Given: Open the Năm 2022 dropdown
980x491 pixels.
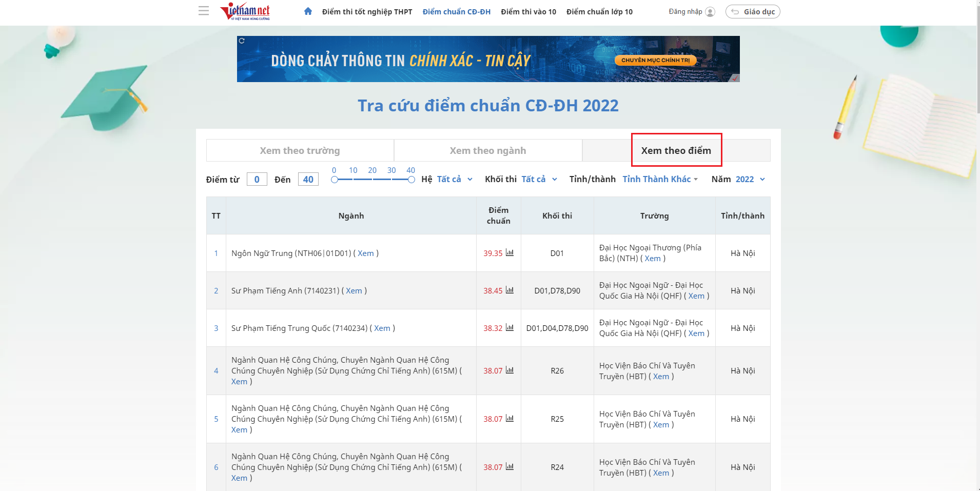Looking at the screenshot, I should [750, 179].
